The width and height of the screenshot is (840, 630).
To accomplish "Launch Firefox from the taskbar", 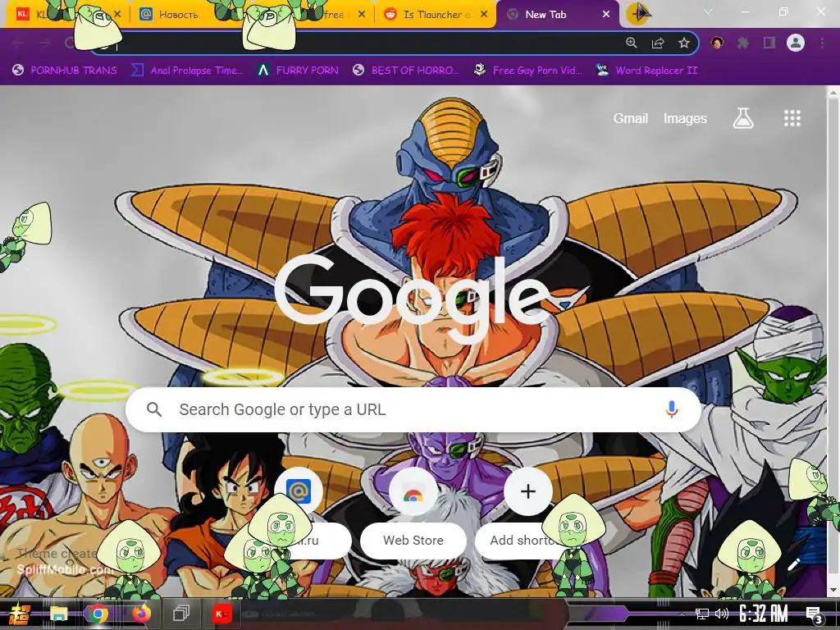I will (141, 614).
